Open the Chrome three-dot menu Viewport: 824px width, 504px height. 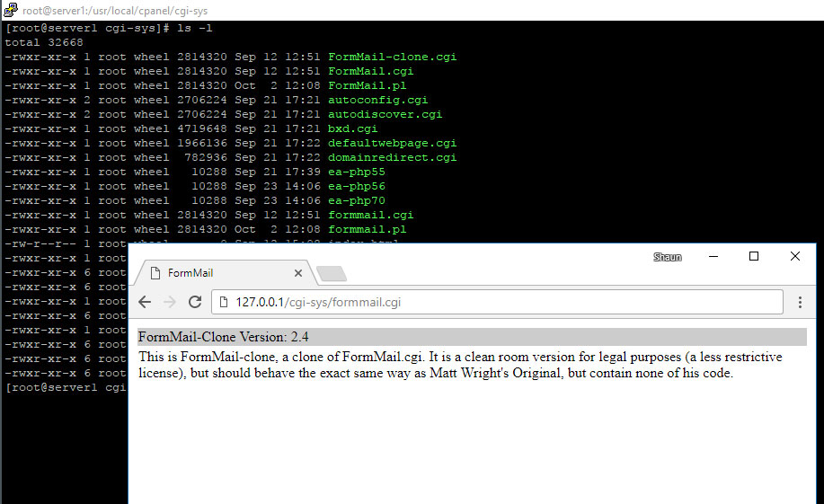pyautogui.click(x=800, y=302)
